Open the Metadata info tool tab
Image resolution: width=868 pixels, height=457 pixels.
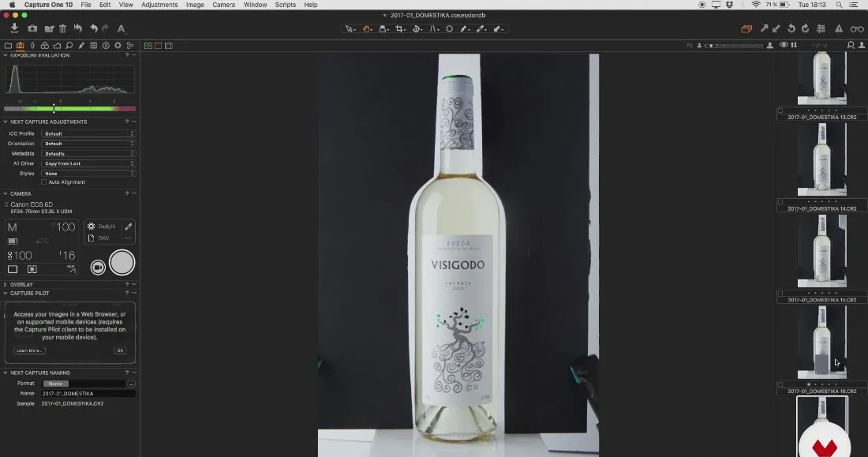(x=106, y=46)
